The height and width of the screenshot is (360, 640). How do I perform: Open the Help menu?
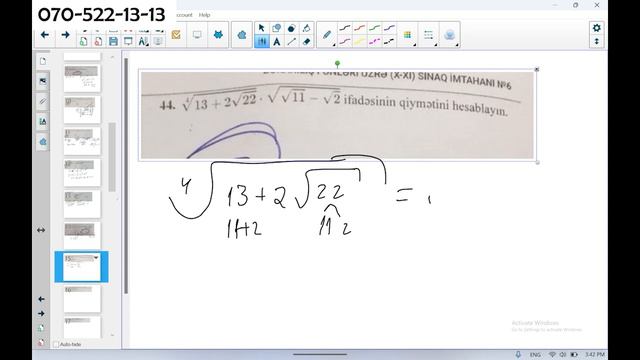pos(204,15)
